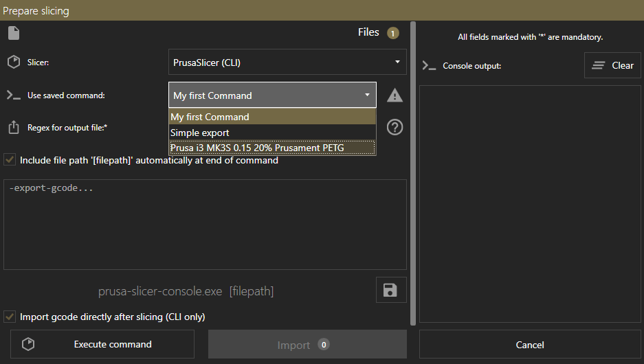Click the Files count badge showing 1
Viewport: 644px width, 364px height.
pos(392,33)
